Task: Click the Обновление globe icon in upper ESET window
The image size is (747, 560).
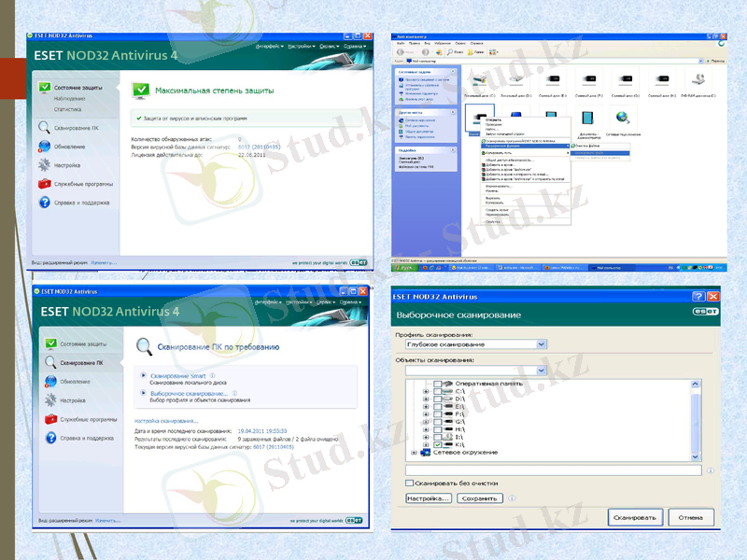Action: pyautogui.click(x=44, y=147)
